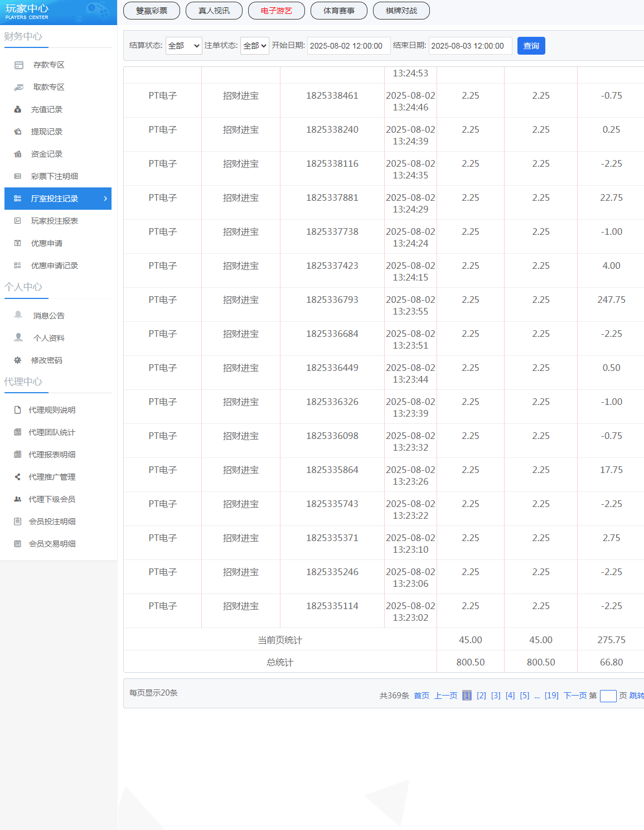Go to page [2] of results
The image size is (644, 830).
481,696
